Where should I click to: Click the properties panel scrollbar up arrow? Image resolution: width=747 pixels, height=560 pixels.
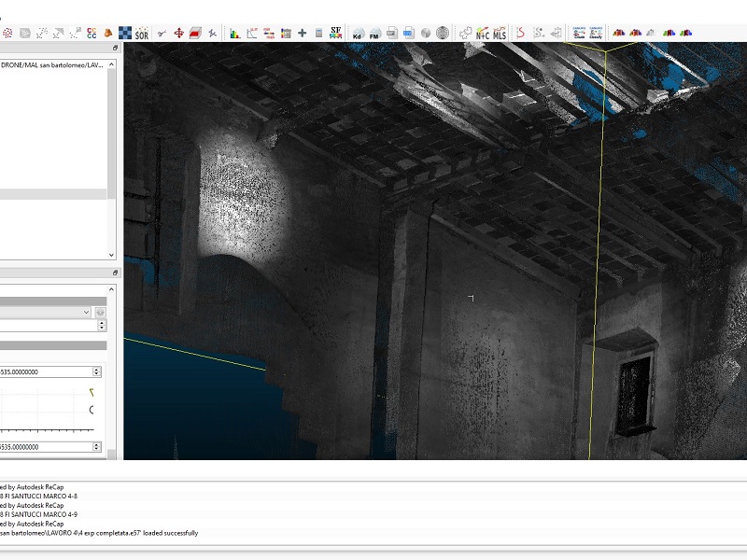[111, 289]
